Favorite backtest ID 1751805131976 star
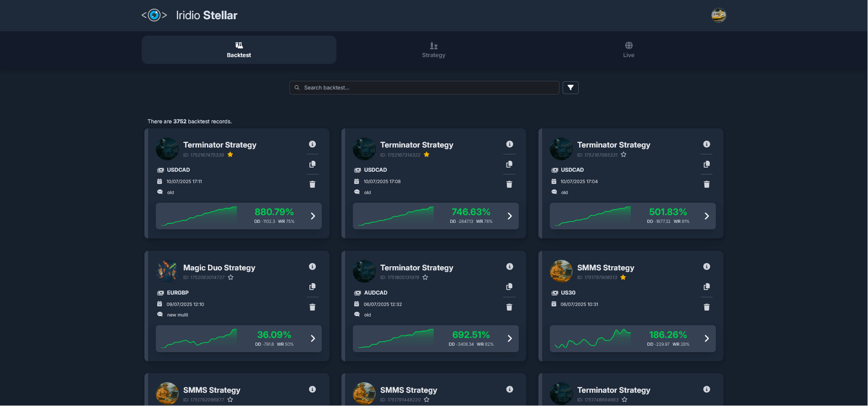 click(x=425, y=277)
